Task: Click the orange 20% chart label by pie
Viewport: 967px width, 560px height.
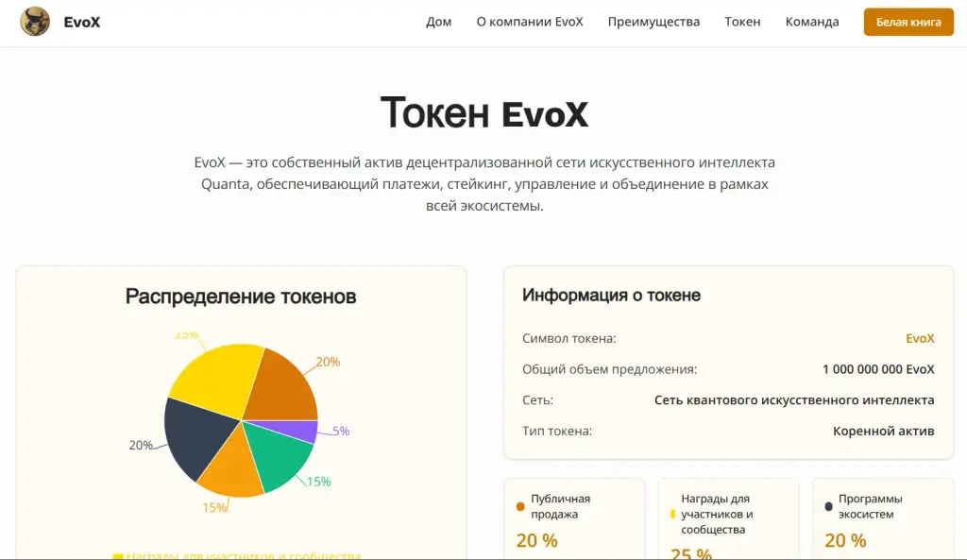Action: click(328, 362)
